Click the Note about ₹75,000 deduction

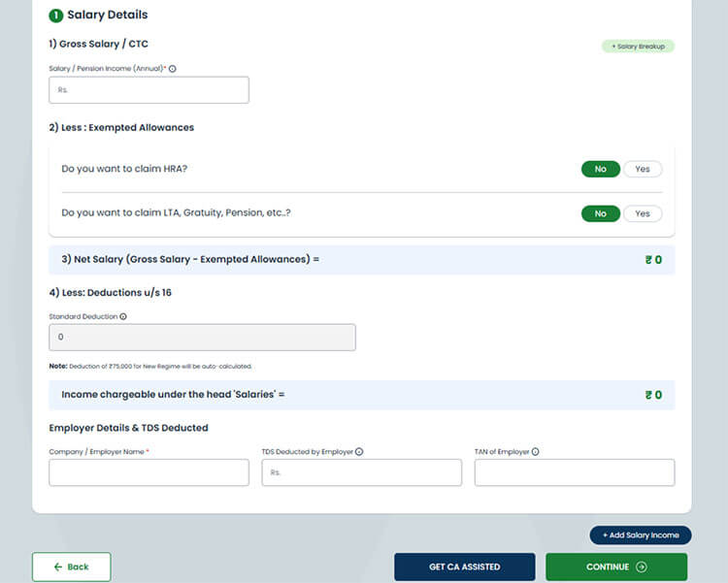[x=150, y=367]
